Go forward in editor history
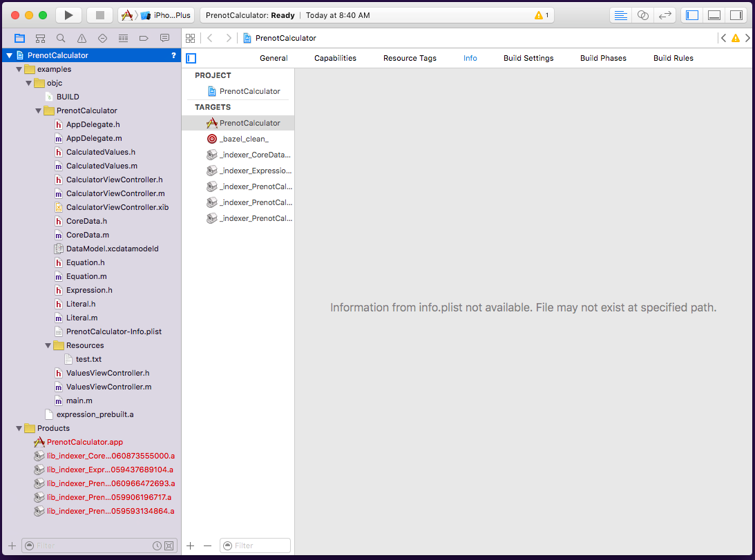Image resolution: width=755 pixels, height=560 pixels. pos(228,38)
